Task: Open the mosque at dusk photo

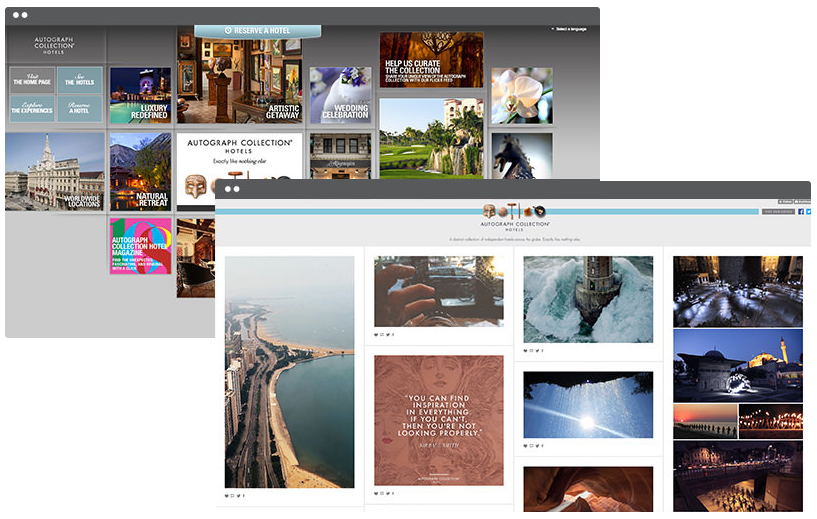Action: [x=738, y=366]
